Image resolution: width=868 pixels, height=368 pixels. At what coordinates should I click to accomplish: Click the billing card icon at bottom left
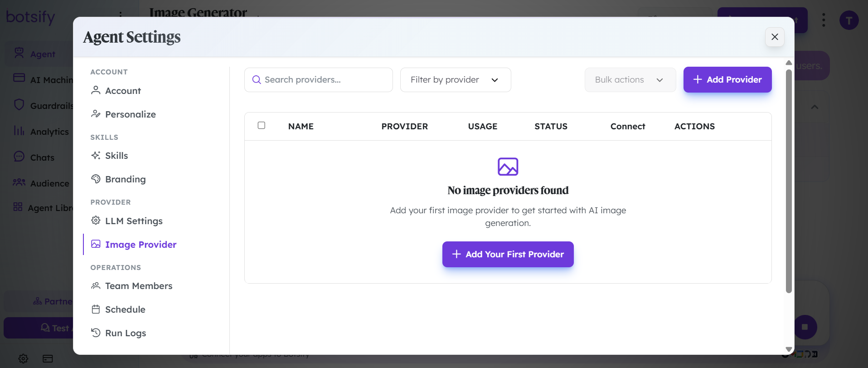[48, 358]
